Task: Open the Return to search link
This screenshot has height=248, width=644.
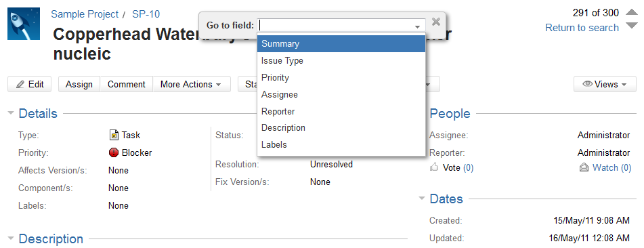Action: pyautogui.click(x=582, y=28)
